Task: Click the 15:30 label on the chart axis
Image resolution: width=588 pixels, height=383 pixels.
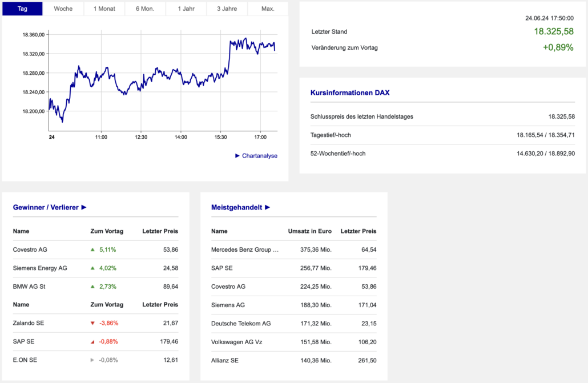Action: coord(220,137)
